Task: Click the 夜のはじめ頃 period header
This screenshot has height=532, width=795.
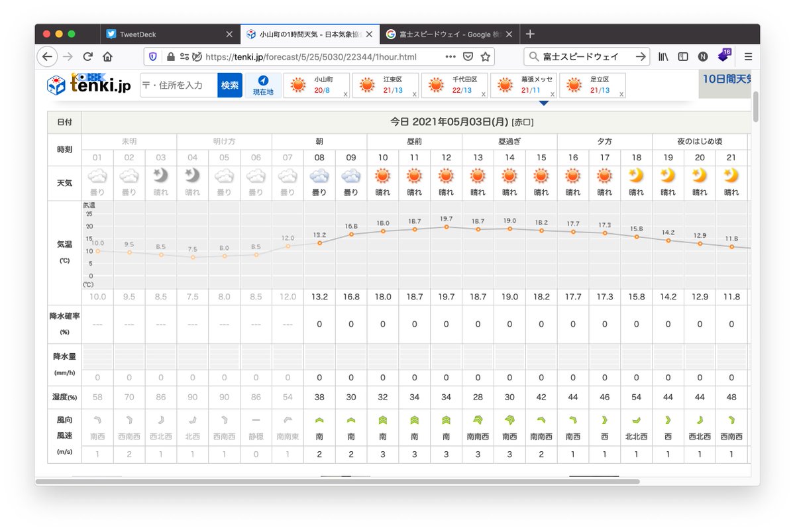Action: 700,141
